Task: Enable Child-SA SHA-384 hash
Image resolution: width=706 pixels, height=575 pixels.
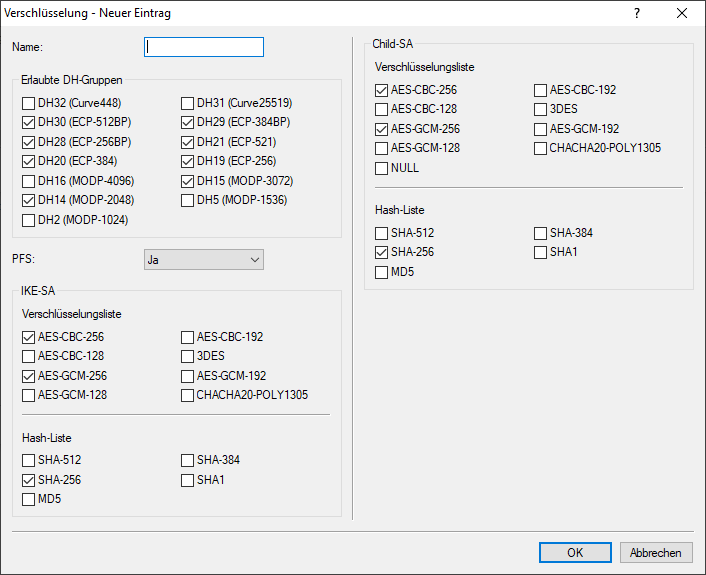Action: [541, 233]
